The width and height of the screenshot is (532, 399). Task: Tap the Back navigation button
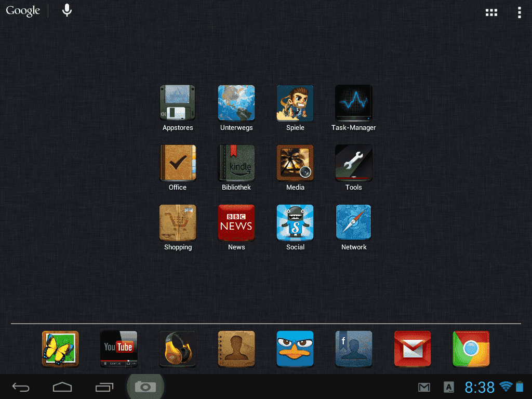click(x=21, y=387)
